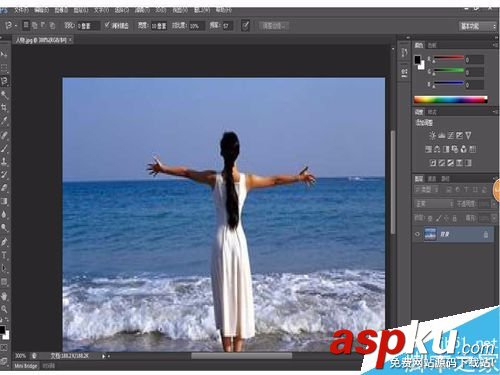Select the Gradient tool

[x=4, y=201]
